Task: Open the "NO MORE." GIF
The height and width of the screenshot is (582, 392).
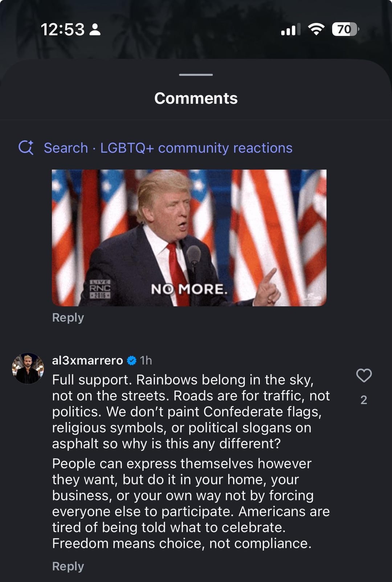Action: [189, 238]
